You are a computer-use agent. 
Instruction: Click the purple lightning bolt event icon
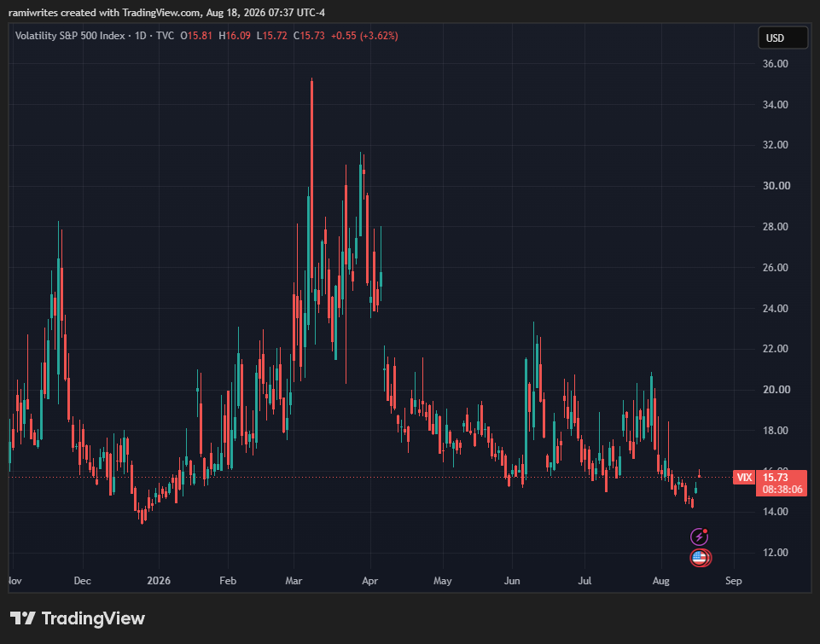[x=699, y=537]
